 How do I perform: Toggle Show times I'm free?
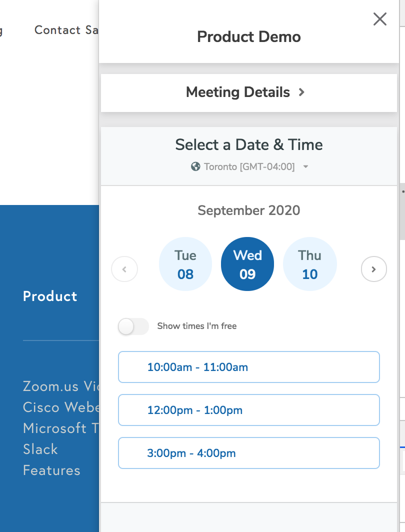[x=133, y=326]
